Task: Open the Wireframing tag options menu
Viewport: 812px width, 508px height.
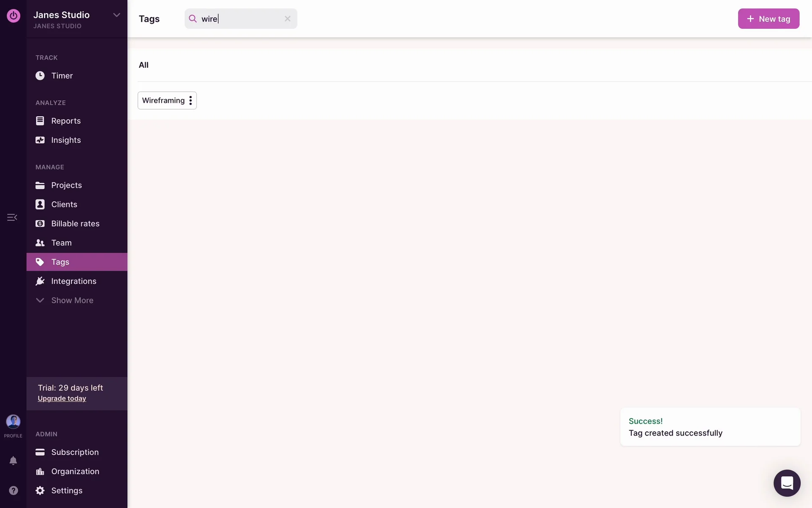Action: [191, 100]
